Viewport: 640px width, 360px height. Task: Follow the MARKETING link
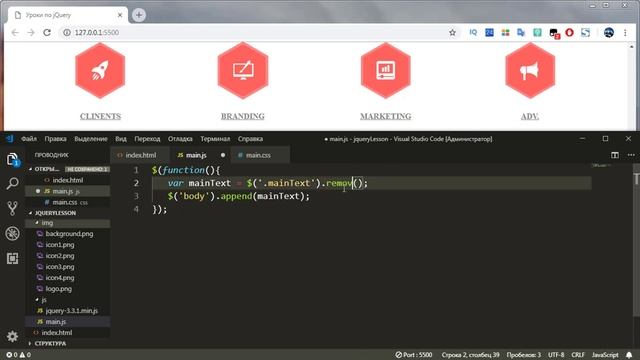coord(386,116)
